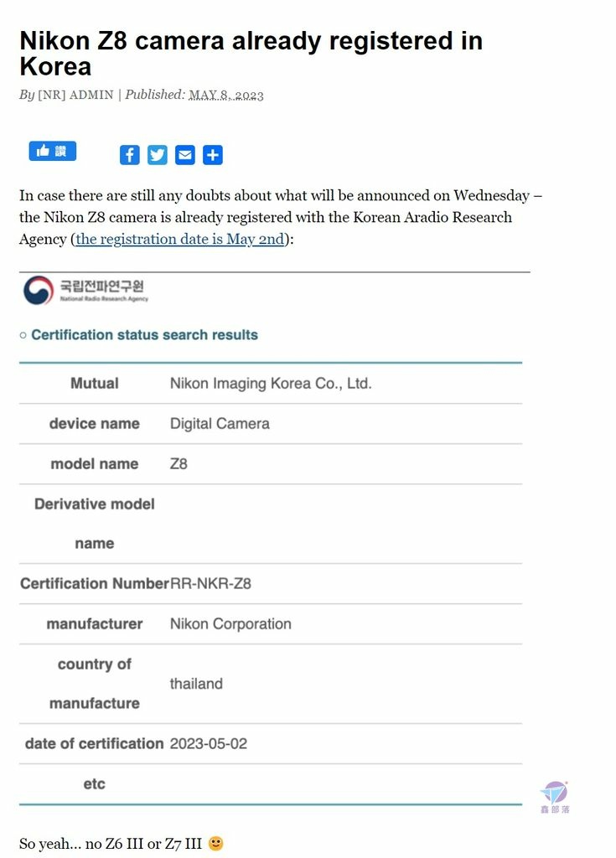Click the device name value Digital Camera
Screen dimensions: 616x858
[x=220, y=424]
